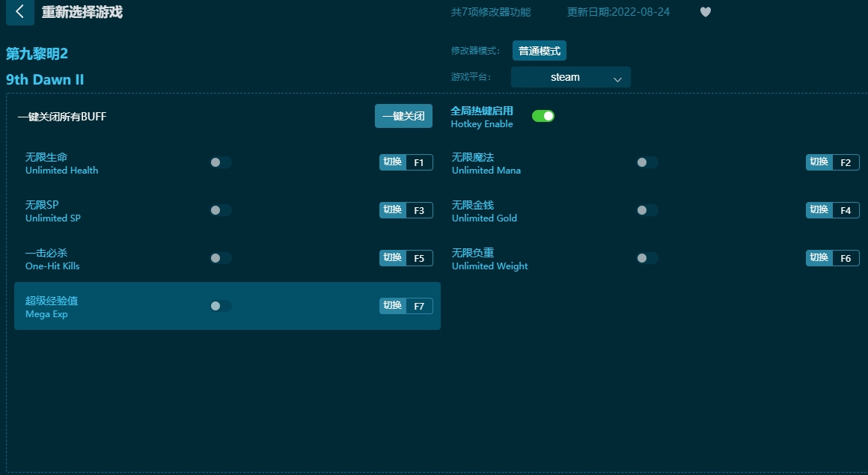The image size is (868, 475).
Task: Click the F1 hotkey field
Action: 419,162
